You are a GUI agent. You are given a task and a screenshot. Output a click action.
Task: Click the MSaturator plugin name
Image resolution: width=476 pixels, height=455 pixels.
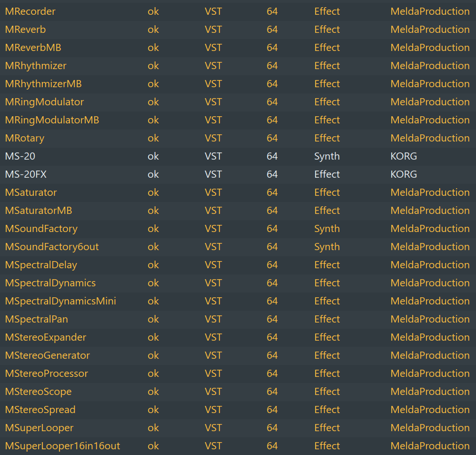click(31, 192)
